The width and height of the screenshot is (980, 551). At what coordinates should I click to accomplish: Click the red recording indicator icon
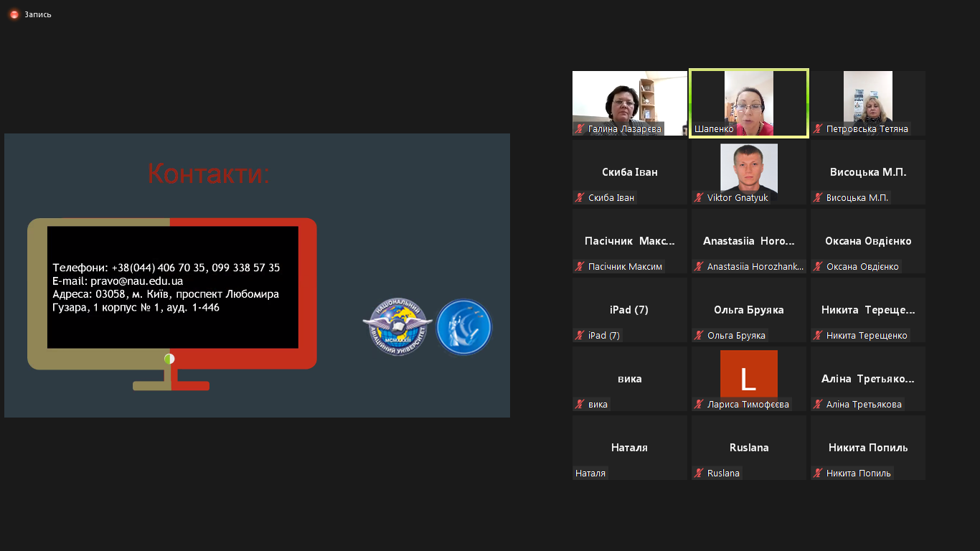tap(14, 14)
